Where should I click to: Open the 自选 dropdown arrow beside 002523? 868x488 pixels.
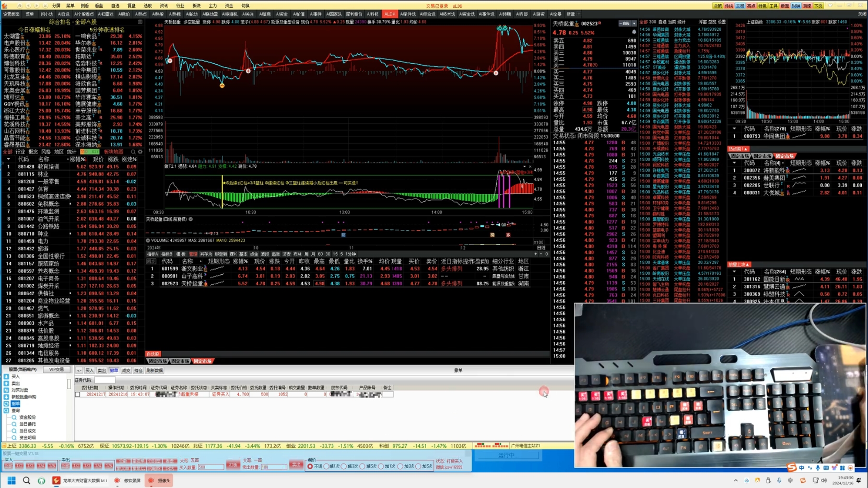point(634,24)
